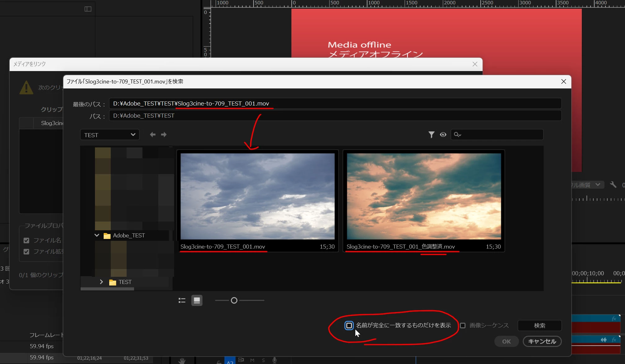Click the back navigation arrow
This screenshot has width=625, height=364.
point(152,134)
